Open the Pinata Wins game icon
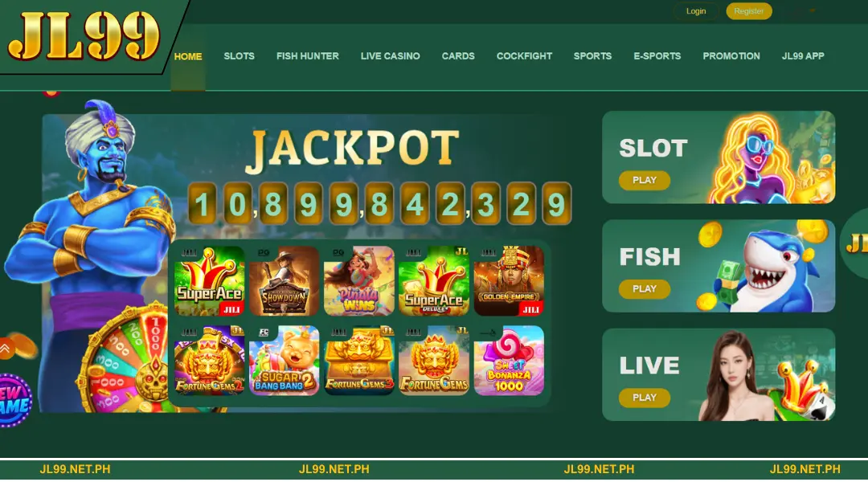Screen dimensions: 868x482 coord(358,281)
